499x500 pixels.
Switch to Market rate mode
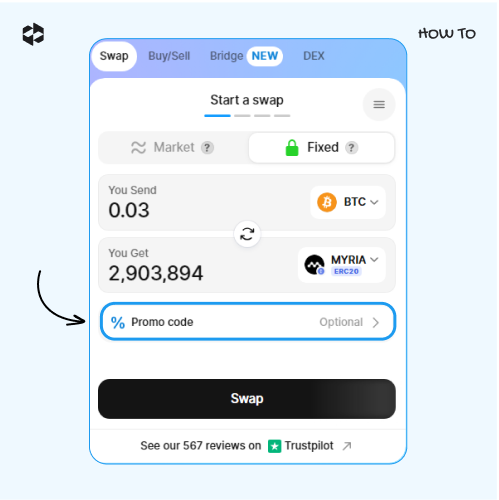[x=174, y=147]
